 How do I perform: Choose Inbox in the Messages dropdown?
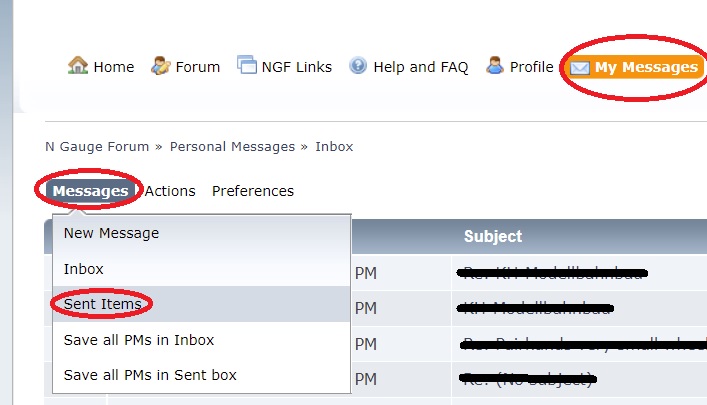pyautogui.click(x=202, y=269)
